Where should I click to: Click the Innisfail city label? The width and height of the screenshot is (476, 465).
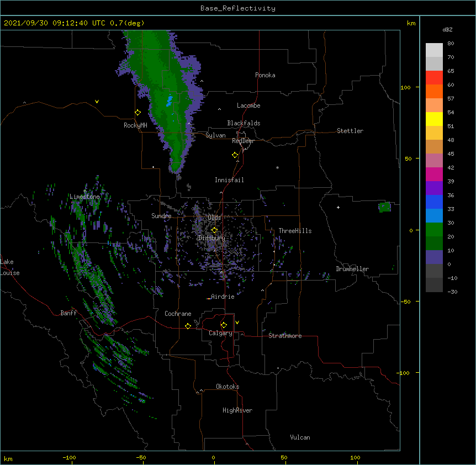coord(229,180)
